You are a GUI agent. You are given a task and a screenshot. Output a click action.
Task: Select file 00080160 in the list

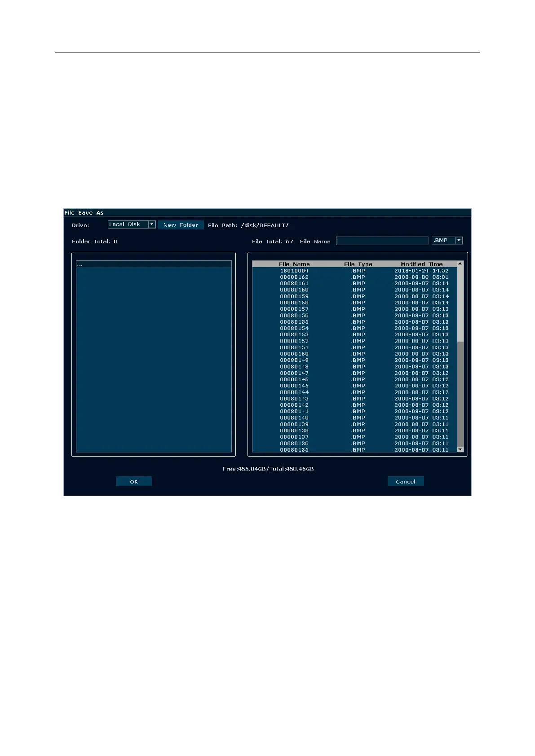coord(354,290)
